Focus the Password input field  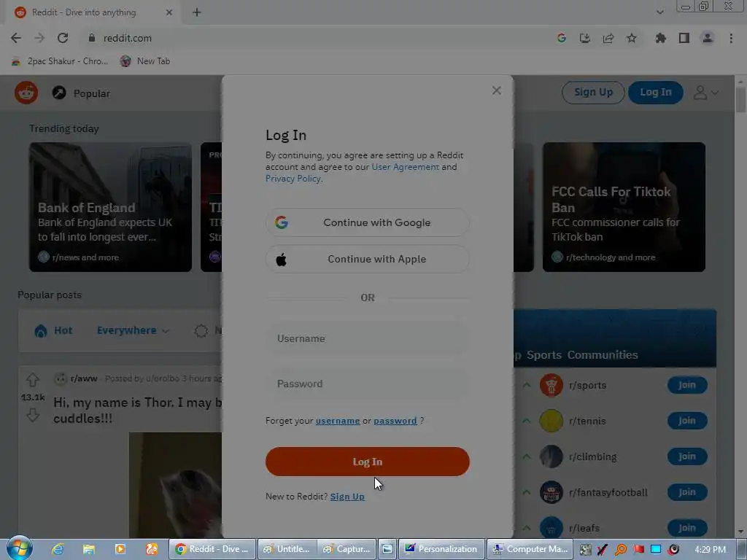368,384
